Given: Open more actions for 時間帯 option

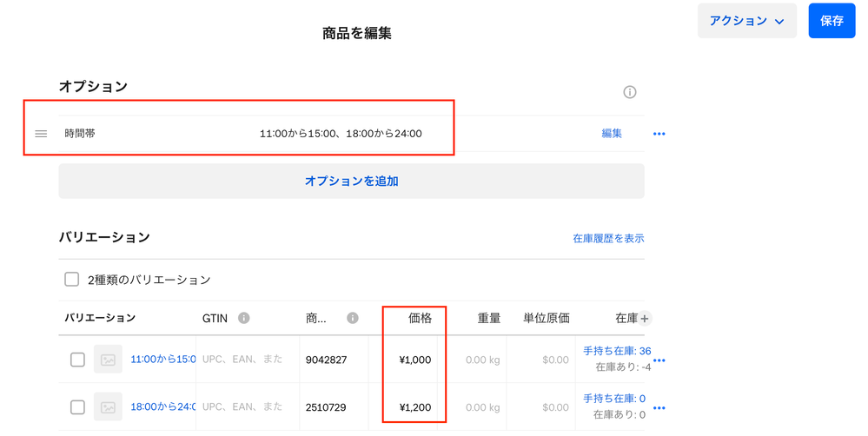Looking at the screenshot, I should tap(659, 134).
